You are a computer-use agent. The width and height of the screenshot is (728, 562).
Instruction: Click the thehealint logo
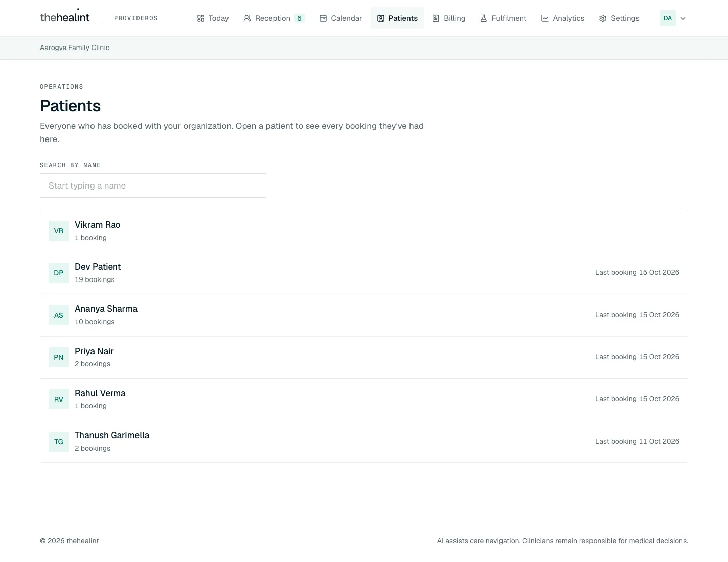point(65,17)
